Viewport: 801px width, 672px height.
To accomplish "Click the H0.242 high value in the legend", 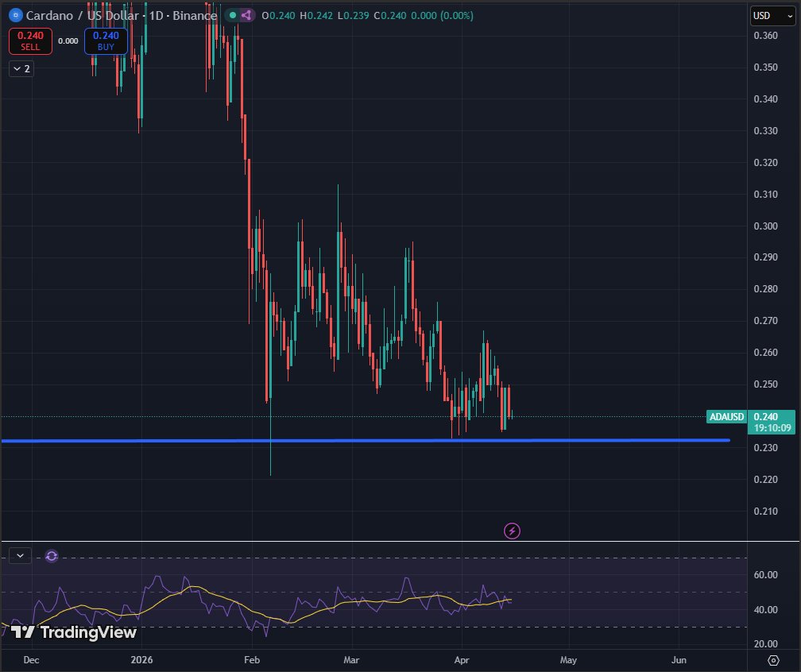I will [316, 16].
